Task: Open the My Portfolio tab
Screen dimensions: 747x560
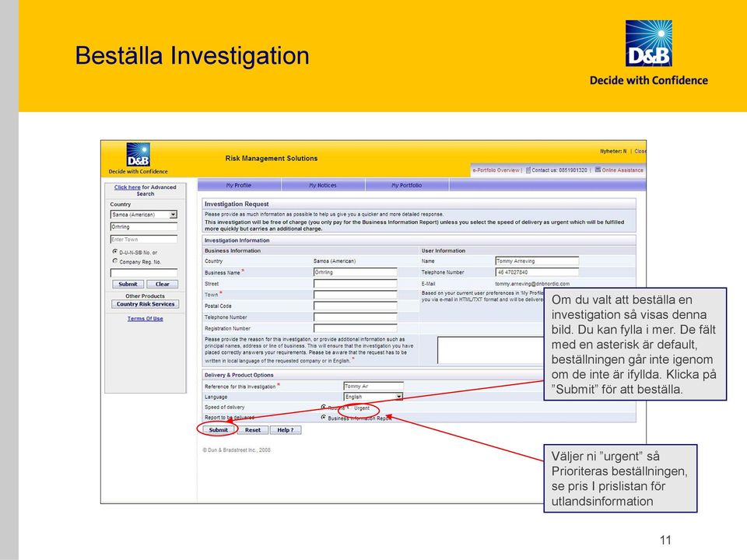Action: click(406, 185)
